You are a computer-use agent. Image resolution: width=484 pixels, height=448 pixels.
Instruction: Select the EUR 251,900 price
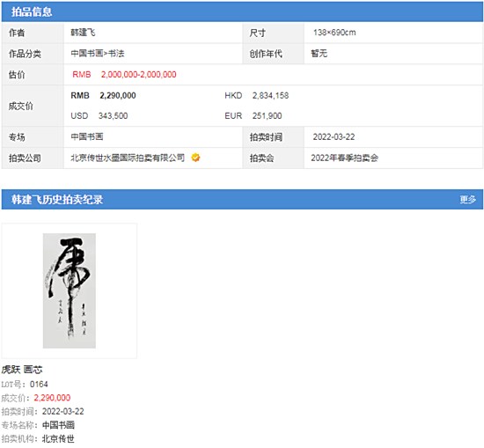[253, 116]
